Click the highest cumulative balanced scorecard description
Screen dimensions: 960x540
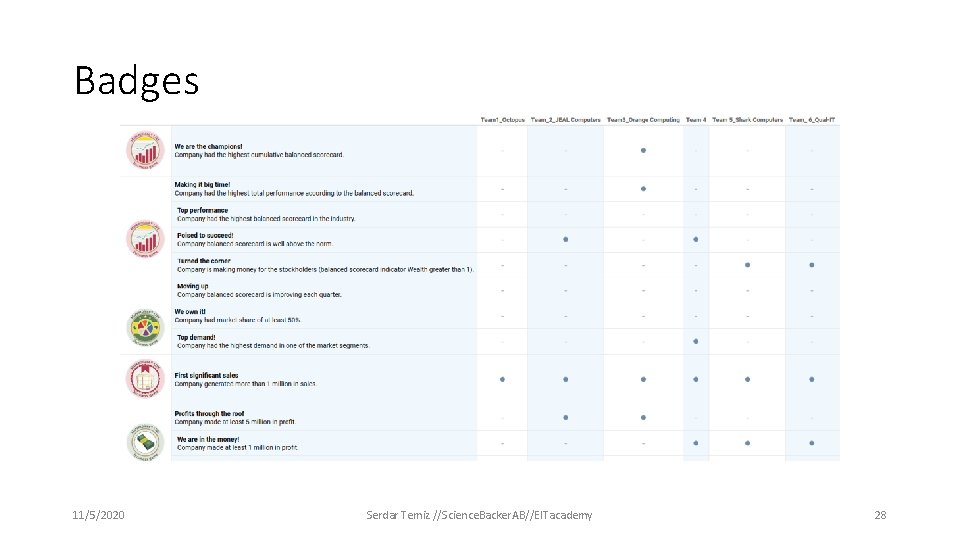click(x=259, y=155)
